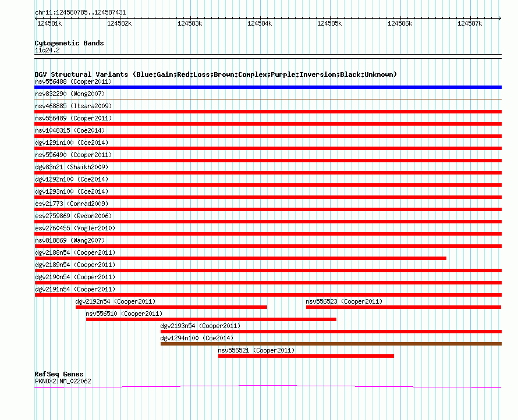Select the thin brown nsv832290 variant line
The width and height of the screenshot is (518, 420).
(268, 99)
